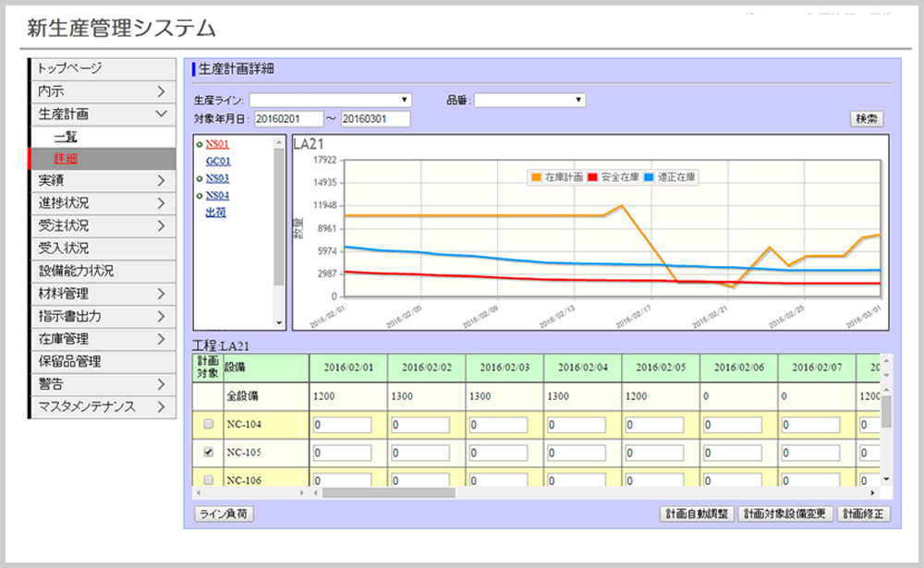924x568 pixels.
Task: Open the 品番 dropdown
Action: [575, 100]
